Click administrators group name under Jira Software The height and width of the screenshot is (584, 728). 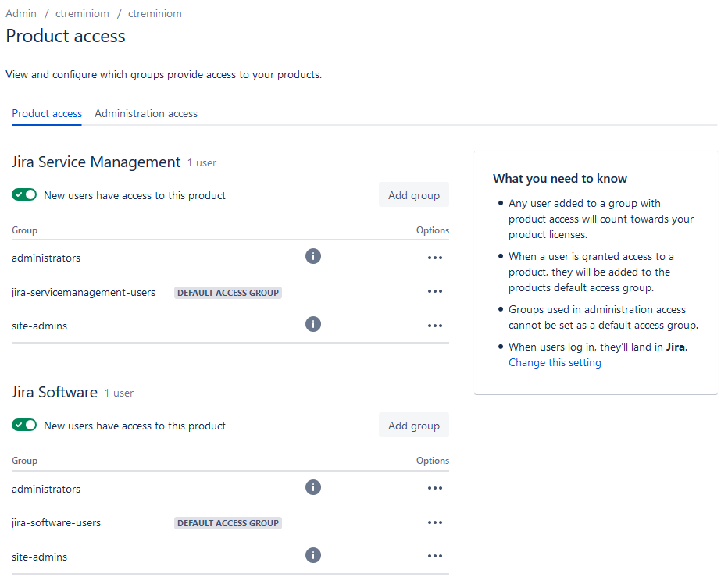tap(46, 490)
